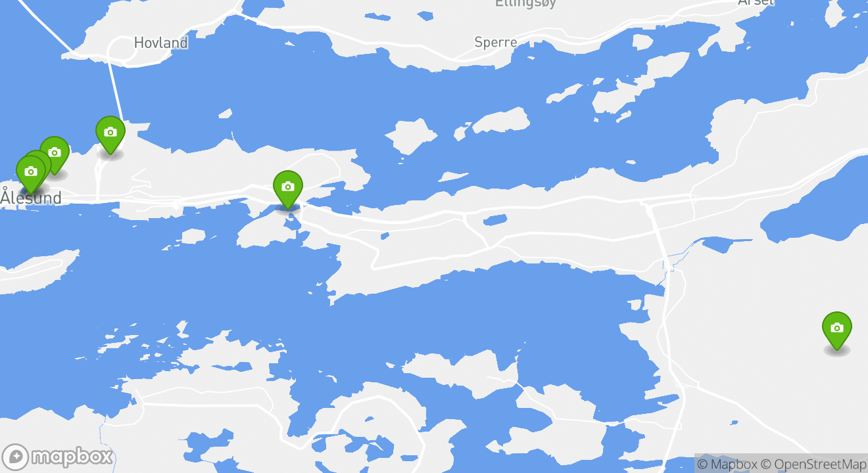Click the Årset label at the top right
Image resolution: width=868 pixels, height=473 pixels.
[756, 2]
